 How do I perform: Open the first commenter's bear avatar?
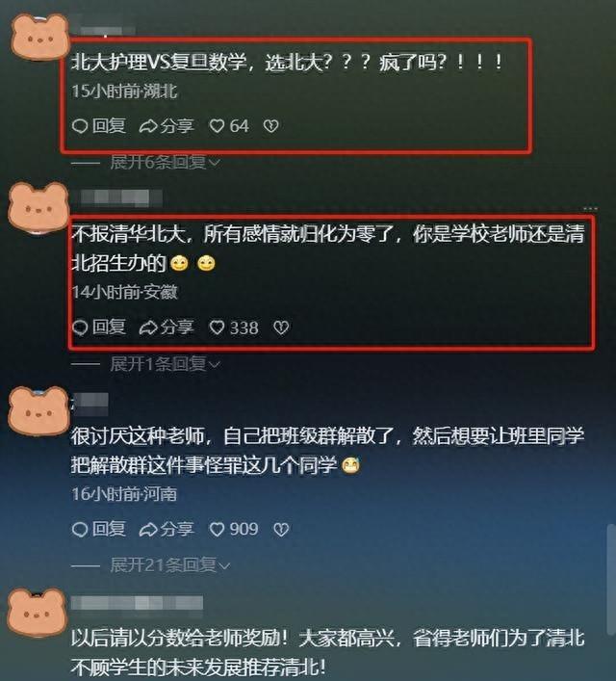[39, 37]
